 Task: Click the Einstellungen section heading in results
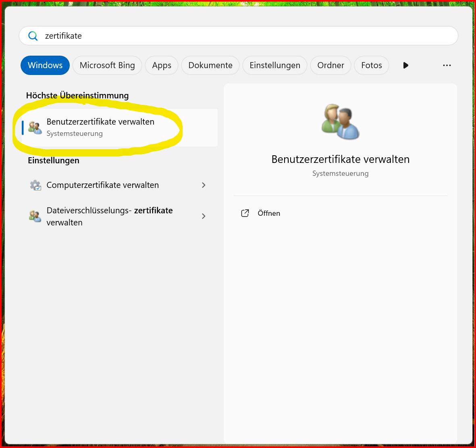click(54, 160)
